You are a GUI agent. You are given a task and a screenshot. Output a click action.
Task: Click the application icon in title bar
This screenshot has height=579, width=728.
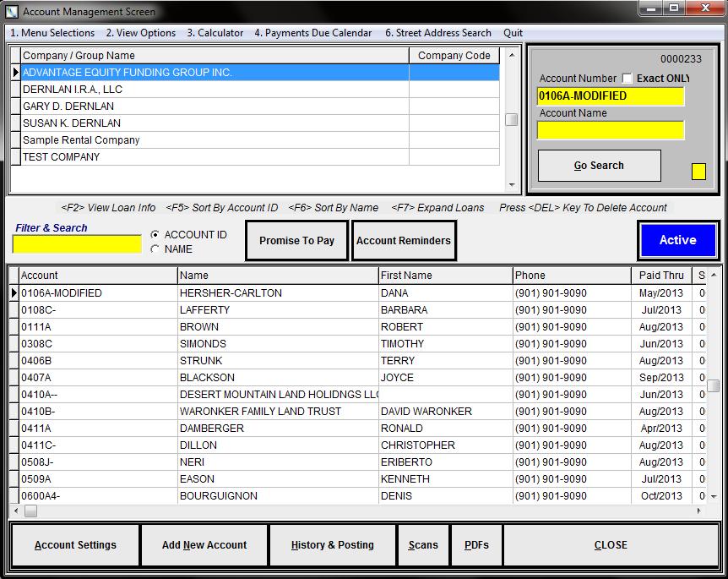pyautogui.click(x=12, y=11)
